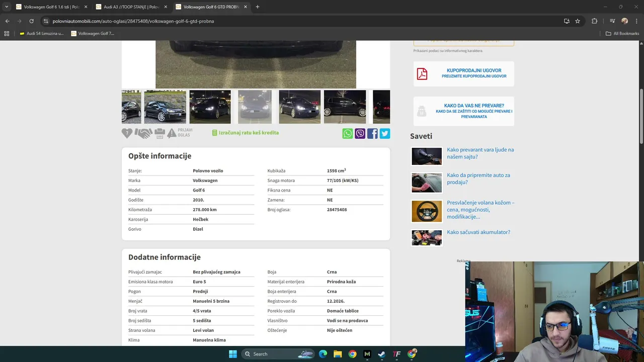Screen dimensions: 644x362
Task: Open article Kako da pripremite auto za prodaju
Action: point(478,178)
